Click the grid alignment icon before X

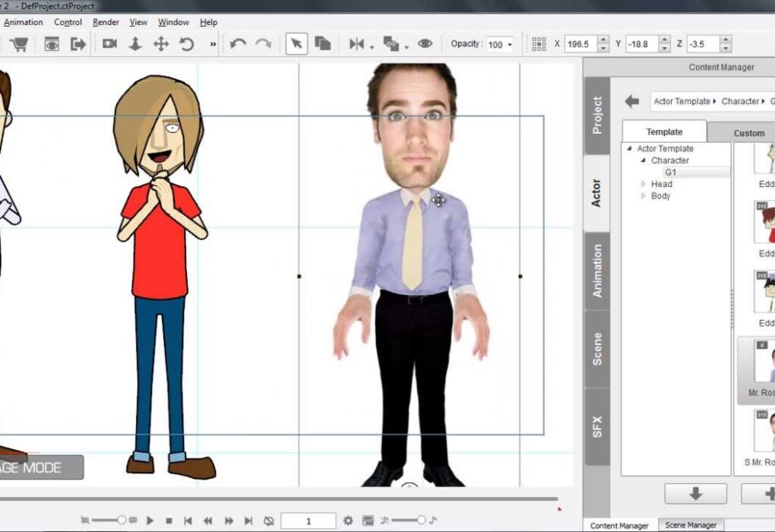[x=539, y=44]
